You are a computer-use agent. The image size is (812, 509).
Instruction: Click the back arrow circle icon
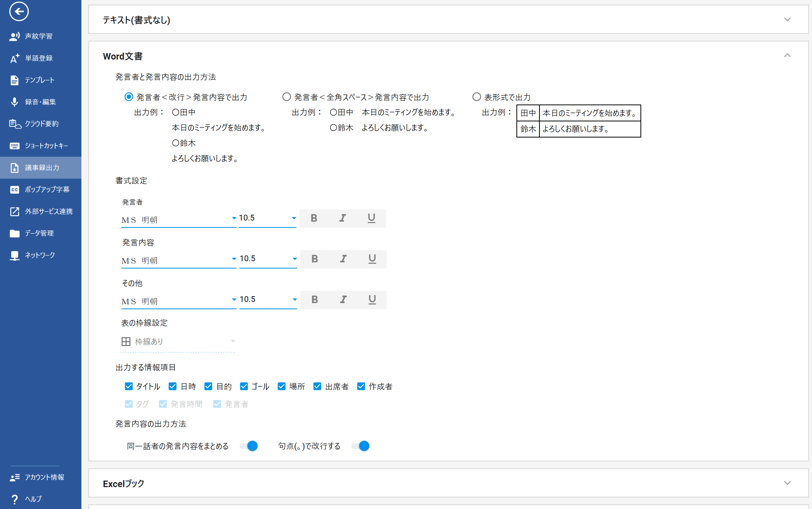click(x=19, y=12)
